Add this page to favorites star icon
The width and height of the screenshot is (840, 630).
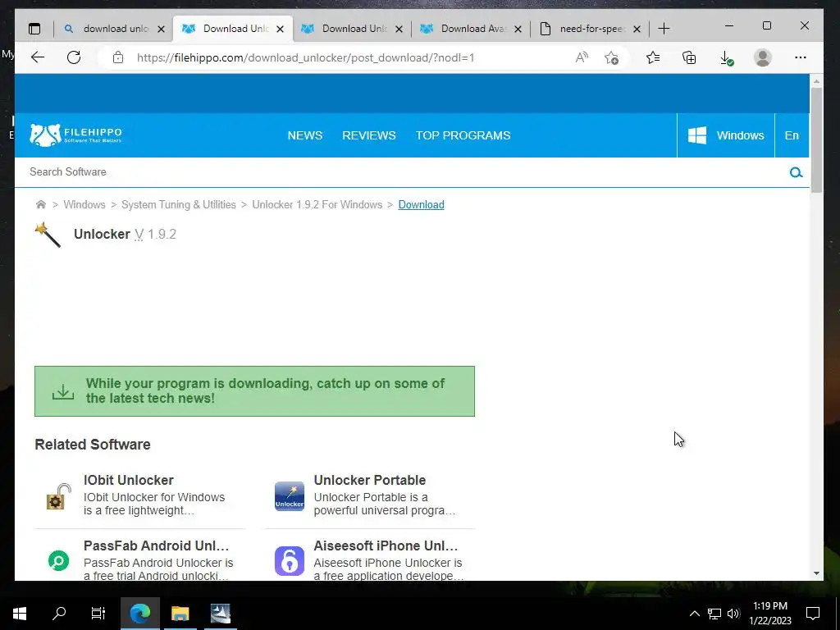tap(611, 57)
